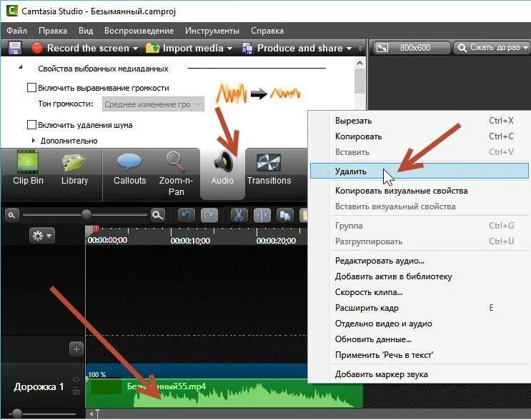531x420 pixels.
Task: Click the copy icon in timeline toolbar
Action: tap(285, 215)
